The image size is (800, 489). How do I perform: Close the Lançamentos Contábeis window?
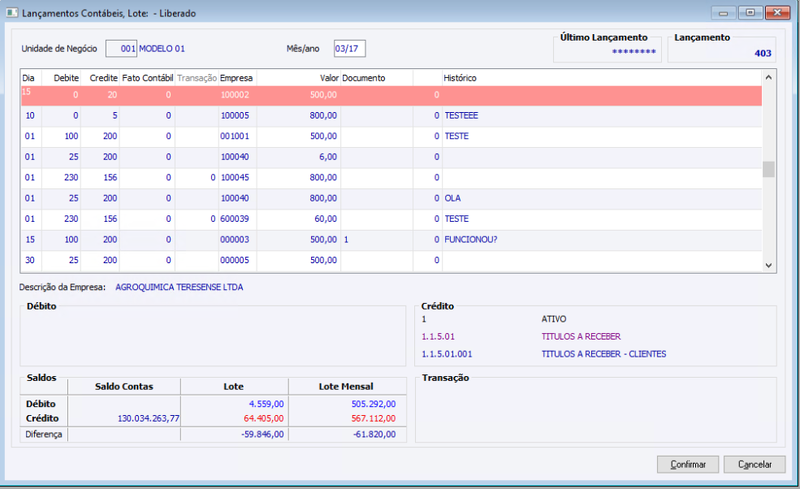[778, 13]
